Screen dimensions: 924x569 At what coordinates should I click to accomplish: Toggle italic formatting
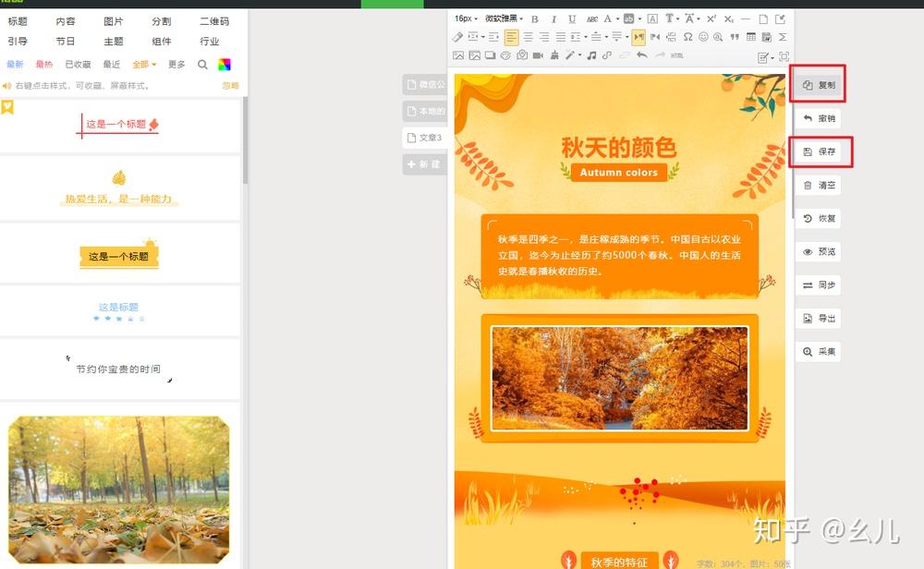point(553,18)
